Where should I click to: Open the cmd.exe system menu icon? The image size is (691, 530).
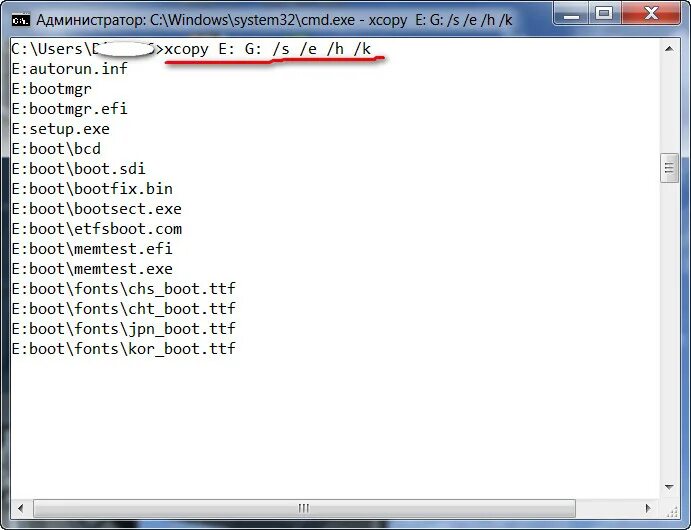pyautogui.click(x=20, y=20)
